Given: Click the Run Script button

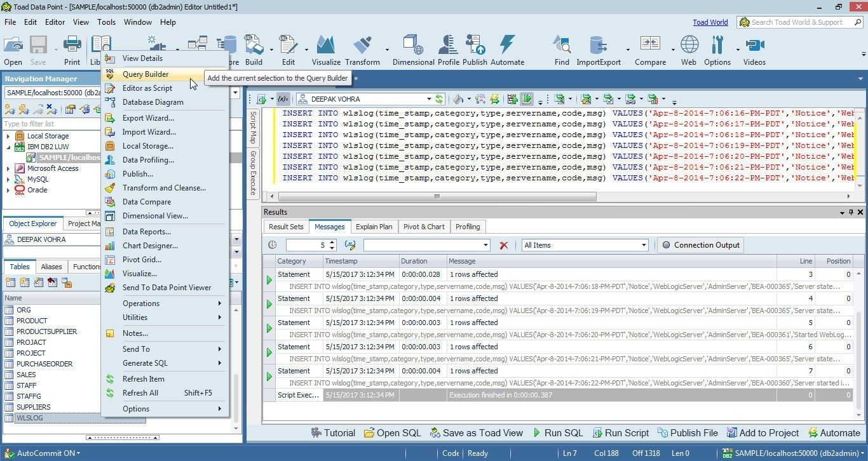Looking at the screenshot, I should coord(620,433).
